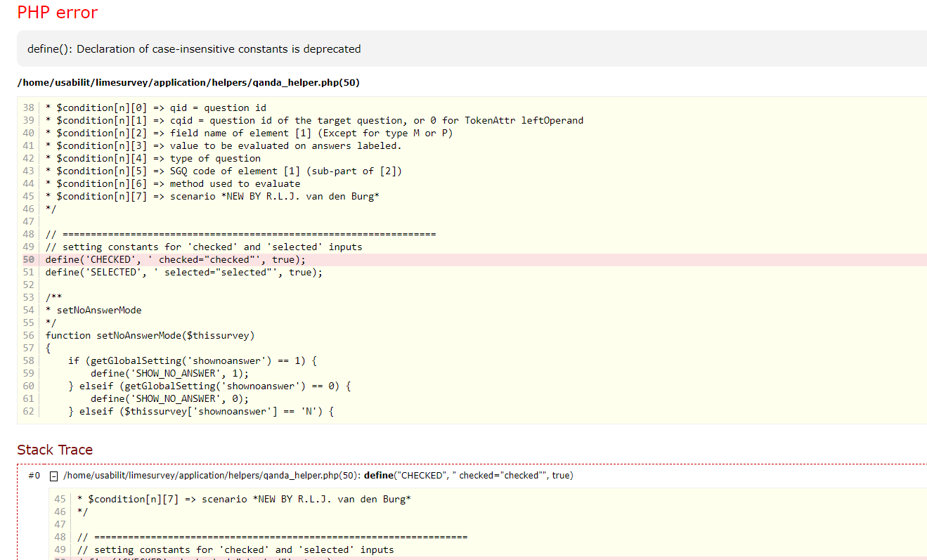Click the qanda_helper.php(50) path above the code
Image resolution: width=927 pixels, height=560 pixels.
tap(188, 83)
